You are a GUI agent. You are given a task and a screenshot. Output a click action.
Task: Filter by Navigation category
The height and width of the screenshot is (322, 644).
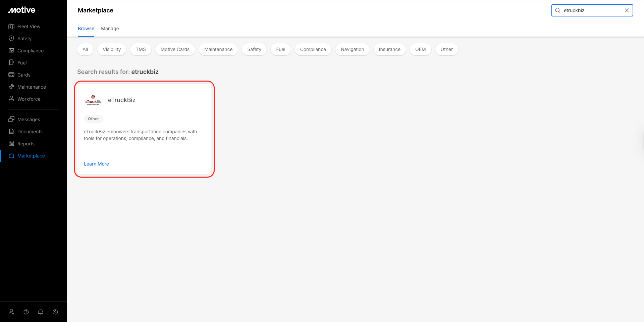pyautogui.click(x=353, y=49)
